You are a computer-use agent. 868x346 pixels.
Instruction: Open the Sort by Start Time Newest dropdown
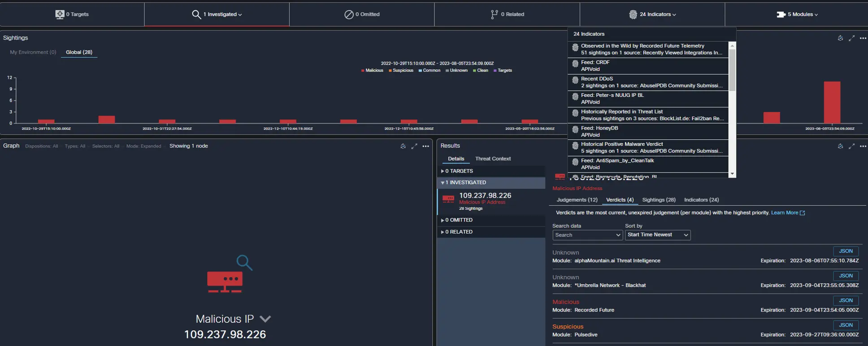click(x=657, y=235)
